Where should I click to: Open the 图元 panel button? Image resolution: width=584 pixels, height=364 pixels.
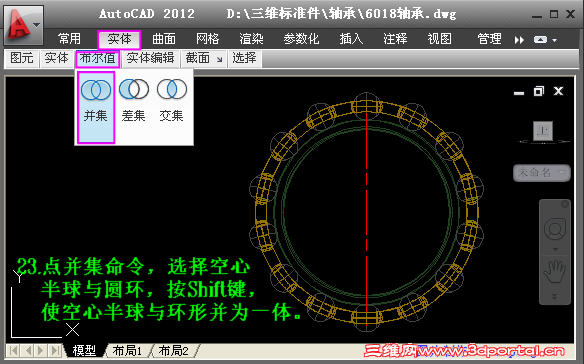[22, 58]
